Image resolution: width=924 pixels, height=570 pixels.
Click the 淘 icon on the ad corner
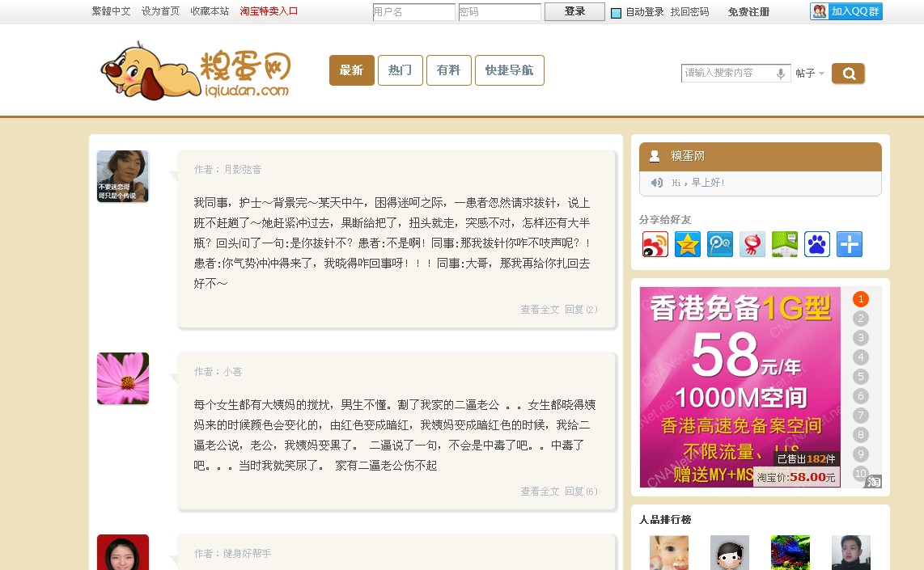pyautogui.click(x=873, y=481)
